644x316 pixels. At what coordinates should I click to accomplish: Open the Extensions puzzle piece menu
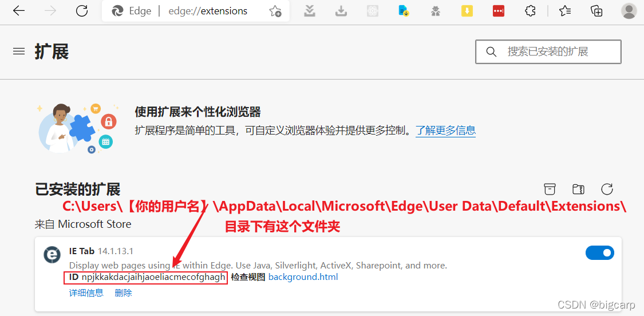[x=530, y=11]
